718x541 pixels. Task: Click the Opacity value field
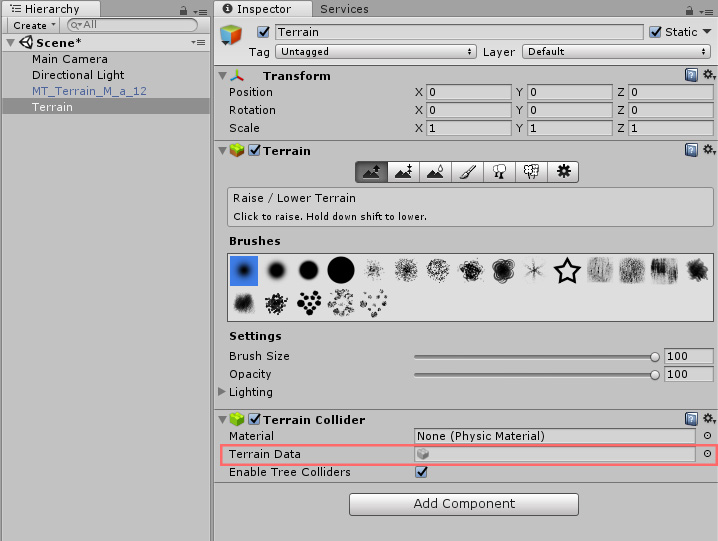(x=688, y=374)
